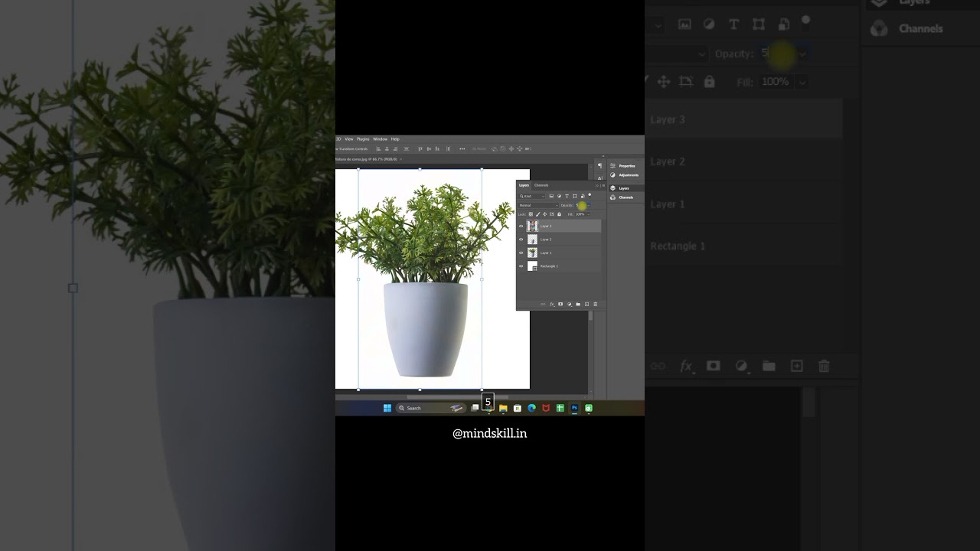Click align right edges icon
The width and height of the screenshot is (980, 551).
pos(395,148)
